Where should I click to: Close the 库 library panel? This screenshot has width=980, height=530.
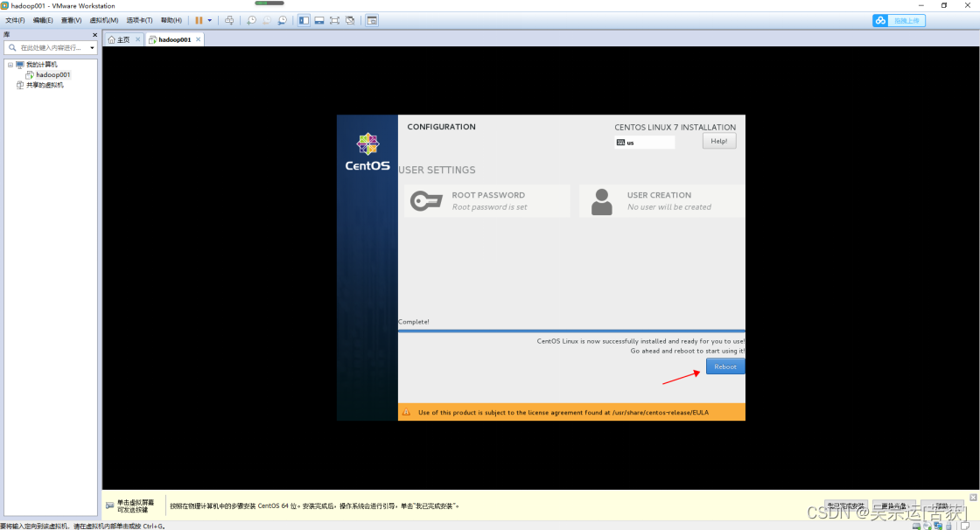coord(94,35)
